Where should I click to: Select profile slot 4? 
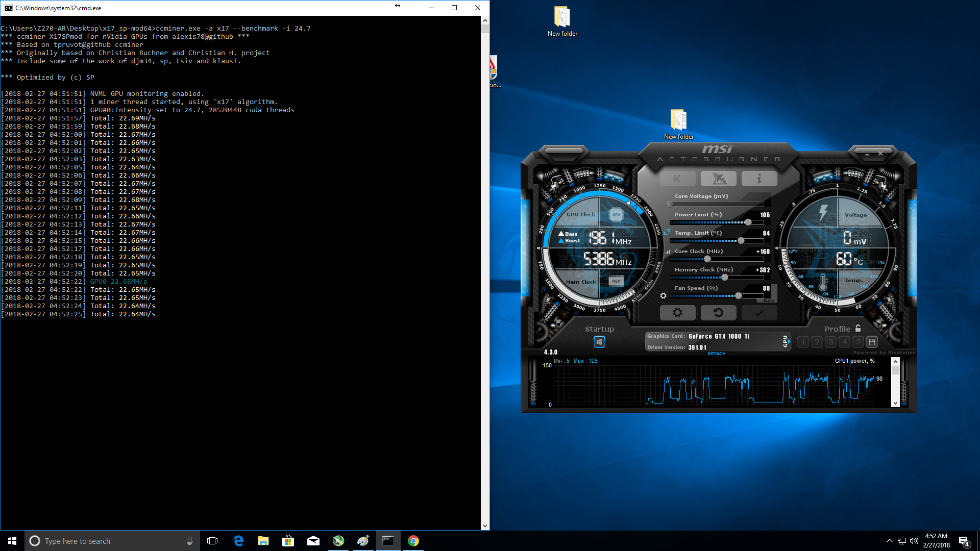click(845, 342)
